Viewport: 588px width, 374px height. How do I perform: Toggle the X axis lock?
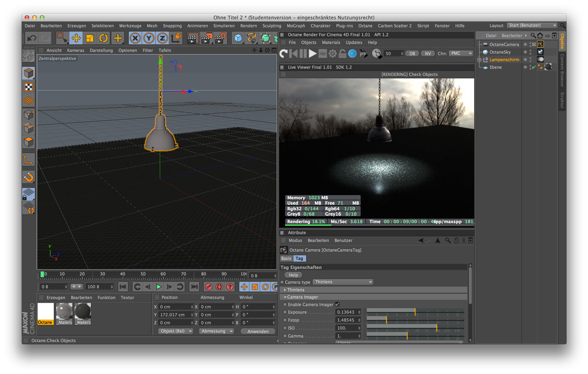135,38
